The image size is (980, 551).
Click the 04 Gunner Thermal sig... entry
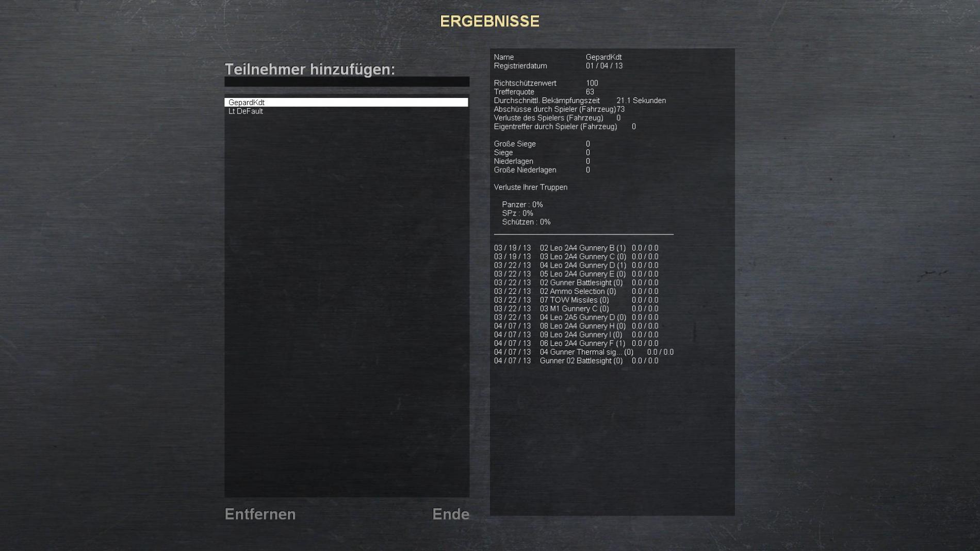click(x=586, y=352)
